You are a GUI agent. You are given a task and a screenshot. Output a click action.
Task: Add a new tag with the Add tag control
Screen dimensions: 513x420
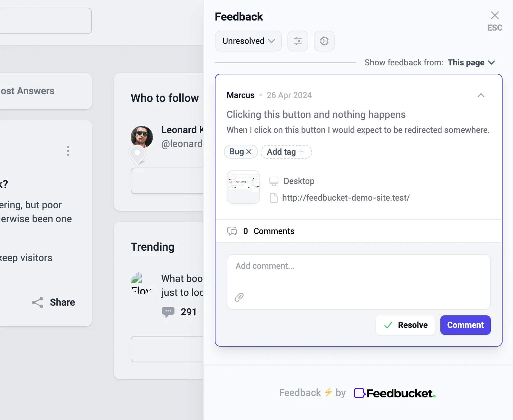coord(286,152)
